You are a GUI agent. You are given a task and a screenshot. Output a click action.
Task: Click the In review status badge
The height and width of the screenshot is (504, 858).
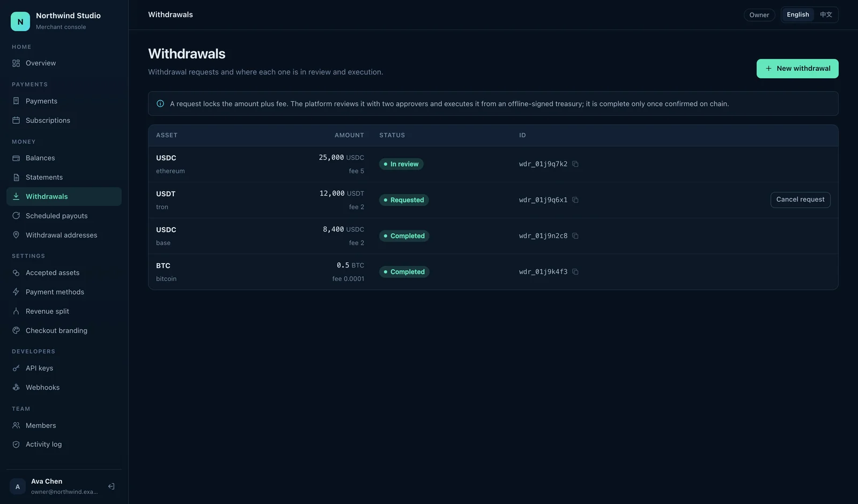(401, 164)
